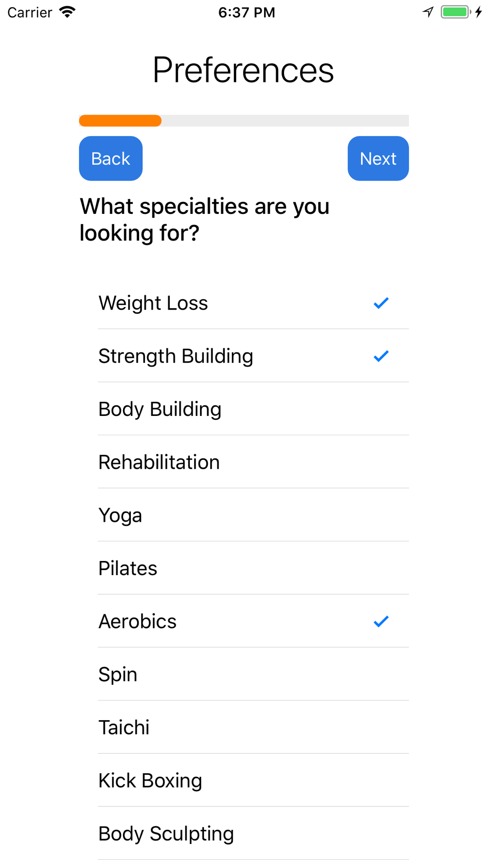
Task: Tap the Weight Loss blue checkmark
Action: click(381, 303)
